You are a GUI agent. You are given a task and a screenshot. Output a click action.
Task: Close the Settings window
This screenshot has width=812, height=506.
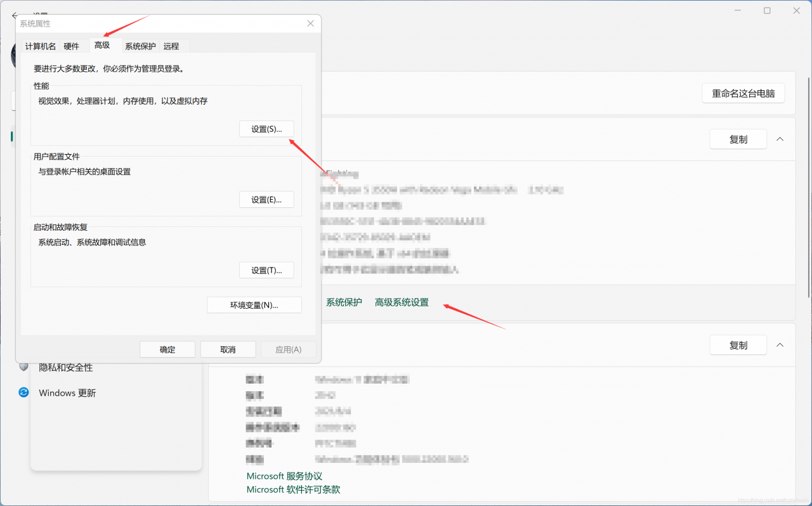[x=797, y=11]
